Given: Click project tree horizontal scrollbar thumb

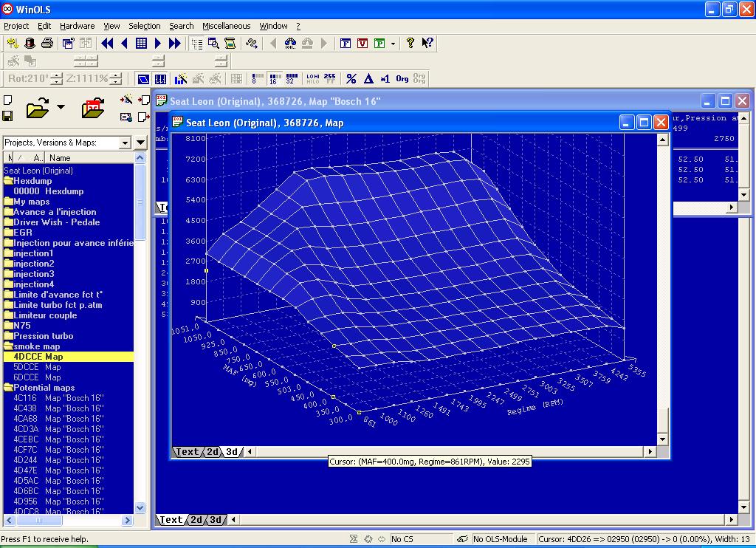Looking at the screenshot, I should [38, 521].
